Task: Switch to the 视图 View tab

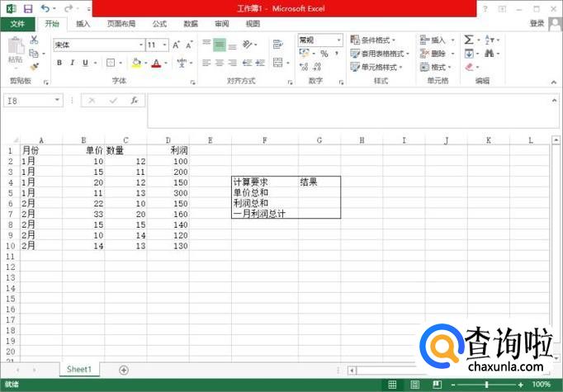Action: (253, 24)
